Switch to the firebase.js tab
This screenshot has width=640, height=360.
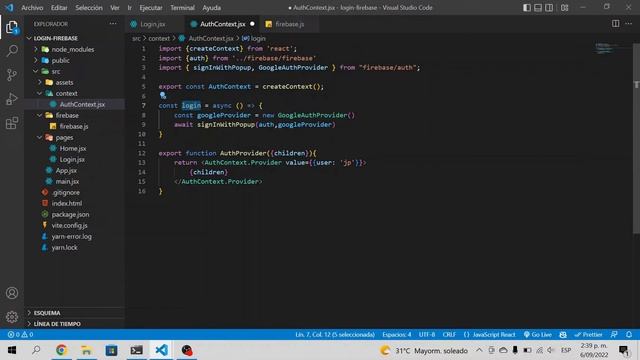(289, 24)
